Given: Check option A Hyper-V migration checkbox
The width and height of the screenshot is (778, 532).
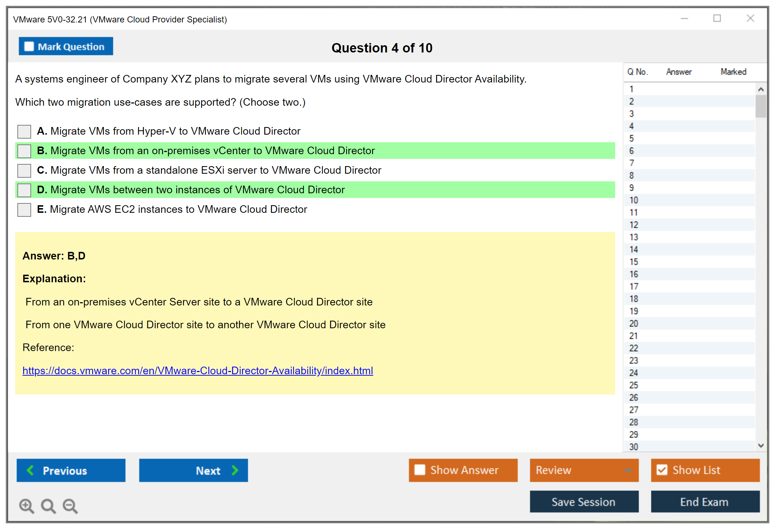Looking at the screenshot, I should pos(24,131).
